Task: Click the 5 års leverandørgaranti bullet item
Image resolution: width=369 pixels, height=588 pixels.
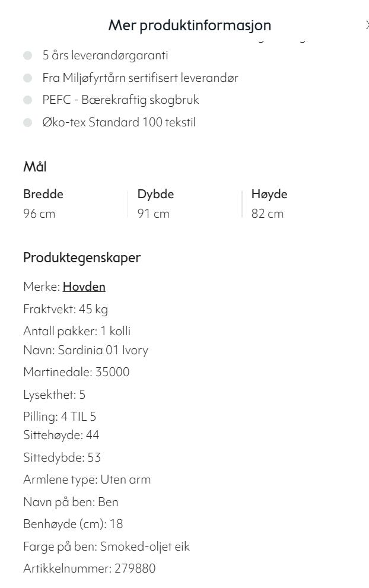Action: (x=105, y=56)
